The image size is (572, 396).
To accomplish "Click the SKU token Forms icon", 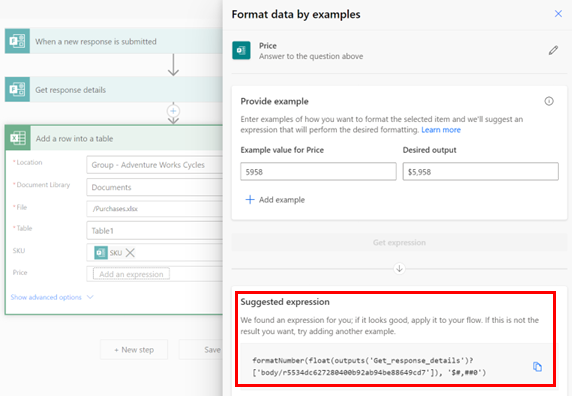I will pos(101,253).
